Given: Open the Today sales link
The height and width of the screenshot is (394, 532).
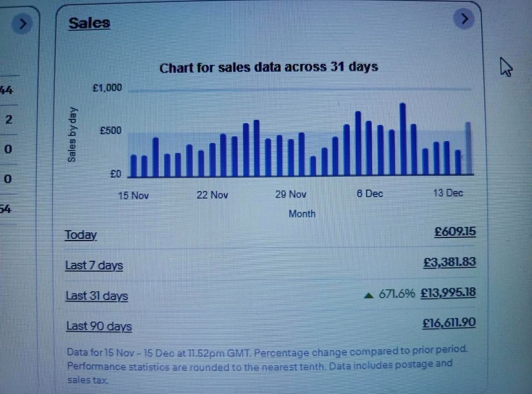Looking at the screenshot, I should pos(81,235).
